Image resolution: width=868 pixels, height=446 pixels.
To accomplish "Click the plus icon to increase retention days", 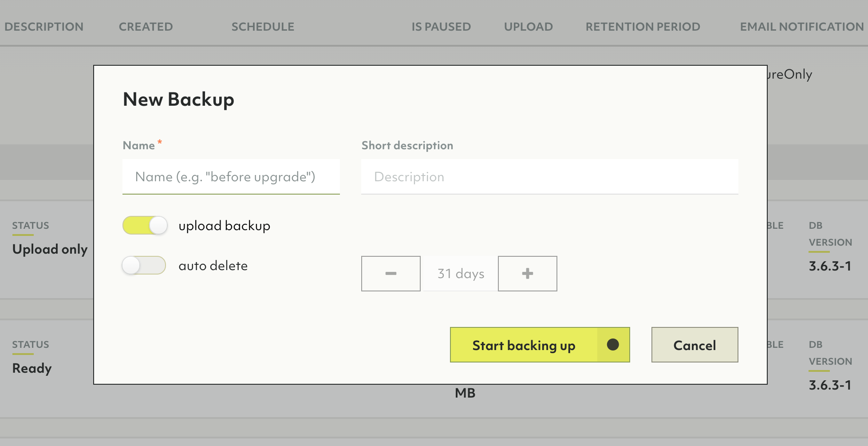I will [x=527, y=274].
